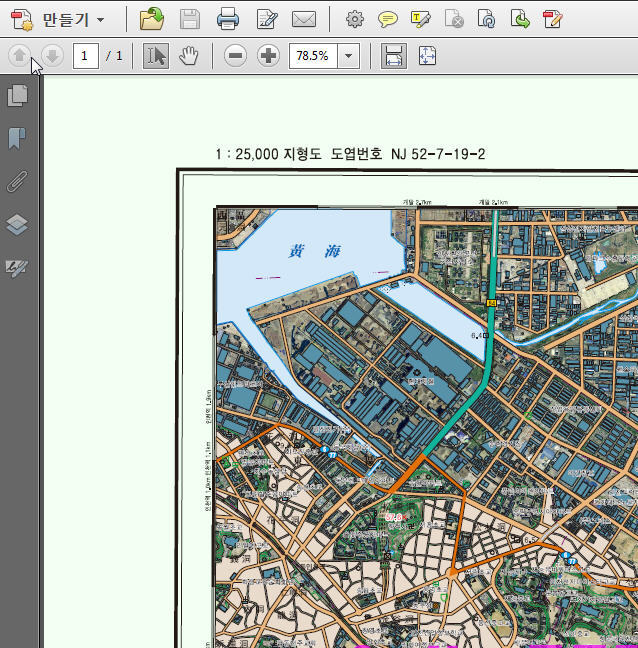638x648 pixels.
Task: Click the save floppy disk icon
Action: coord(190,19)
